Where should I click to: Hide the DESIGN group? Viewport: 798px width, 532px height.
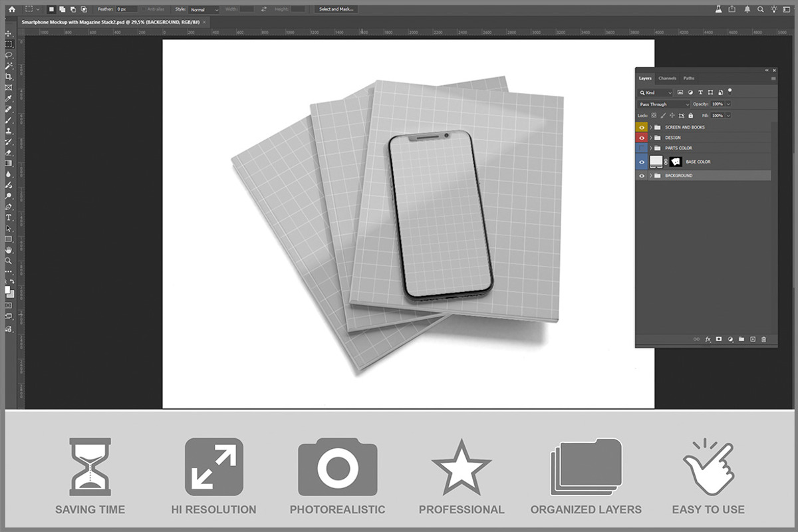tap(642, 138)
